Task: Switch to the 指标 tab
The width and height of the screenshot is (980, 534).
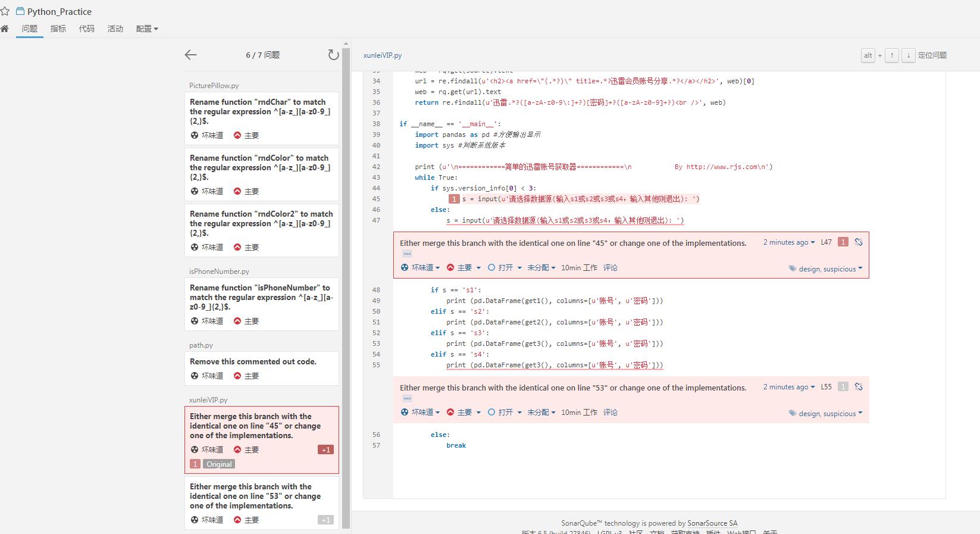Action: [58, 29]
